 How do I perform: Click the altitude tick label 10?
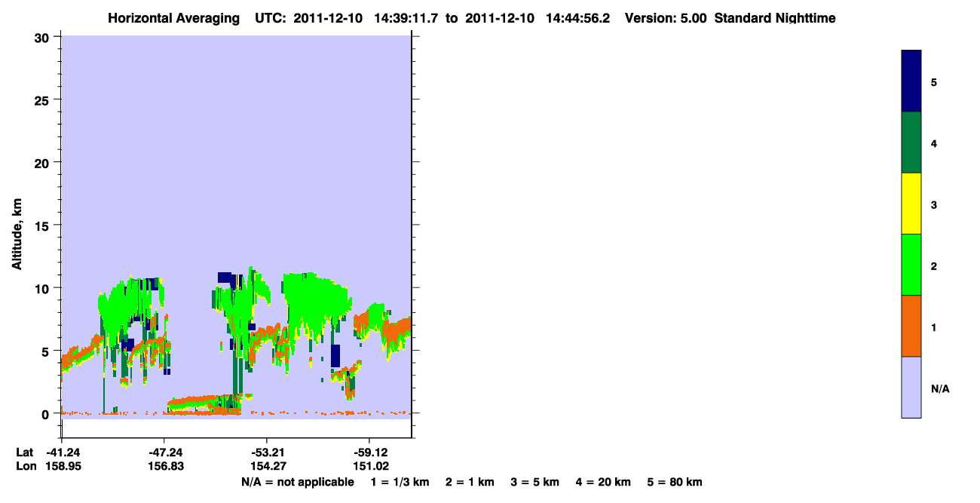click(43, 288)
